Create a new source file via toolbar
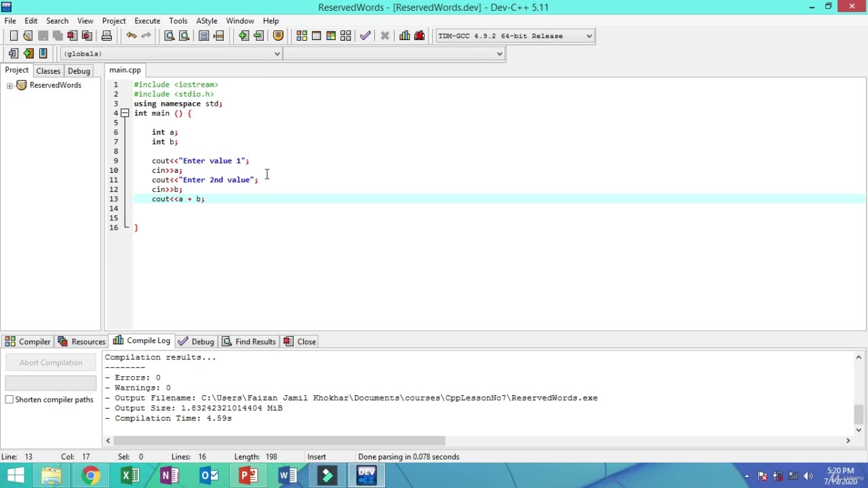Screen dimensions: 868x488 14,36
